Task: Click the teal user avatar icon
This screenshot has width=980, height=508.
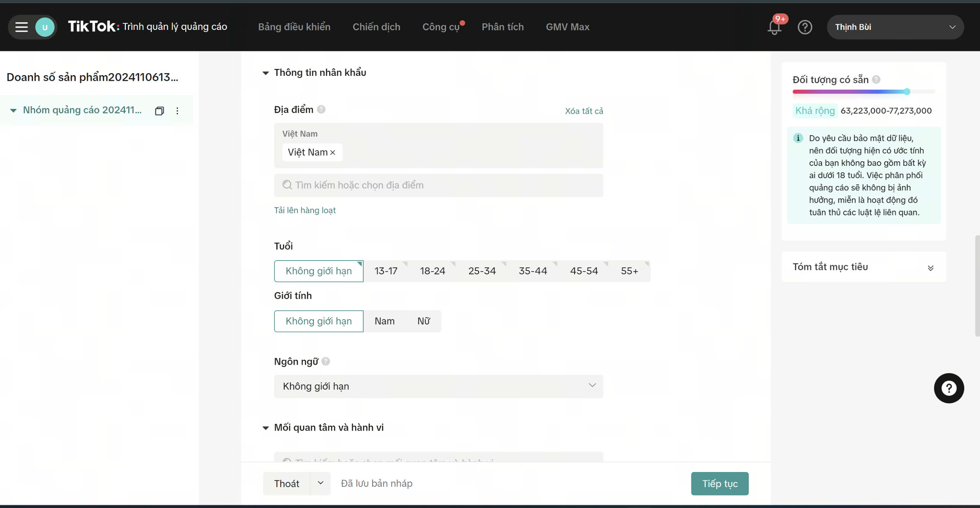Action: [45, 27]
